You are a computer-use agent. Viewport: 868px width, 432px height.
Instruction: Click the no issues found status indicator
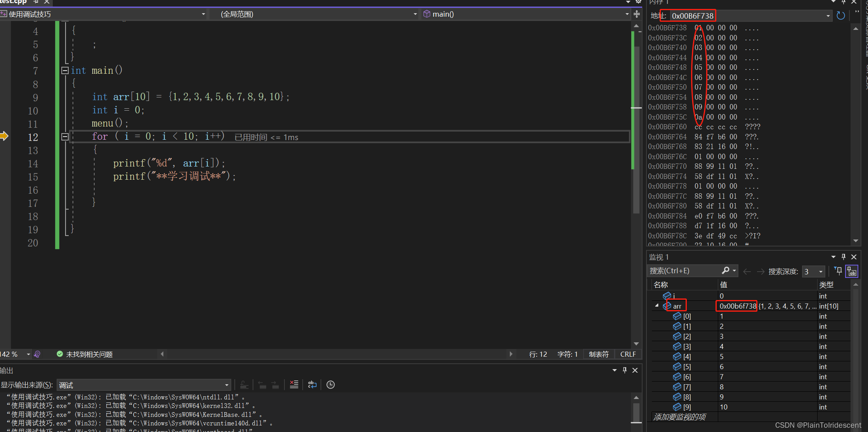pyautogui.click(x=85, y=354)
